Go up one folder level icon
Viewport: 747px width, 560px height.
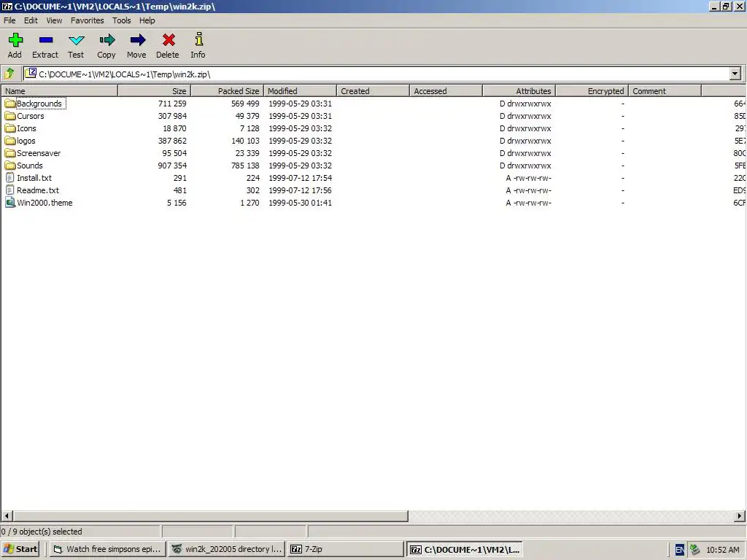point(9,74)
